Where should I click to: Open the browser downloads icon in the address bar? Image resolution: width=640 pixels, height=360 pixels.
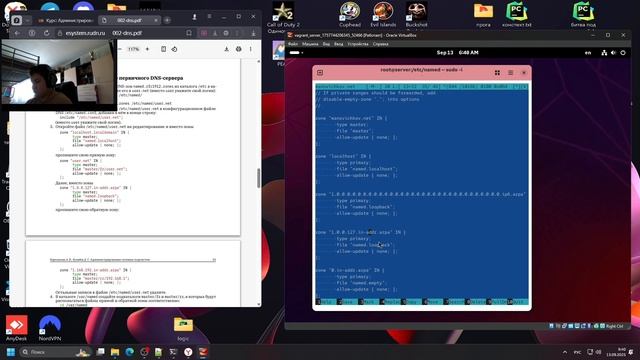pyautogui.click(x=253, y=33)
